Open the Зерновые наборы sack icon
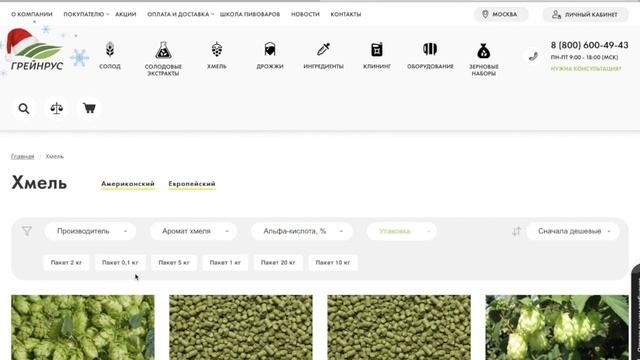 (x=483, y=51)
